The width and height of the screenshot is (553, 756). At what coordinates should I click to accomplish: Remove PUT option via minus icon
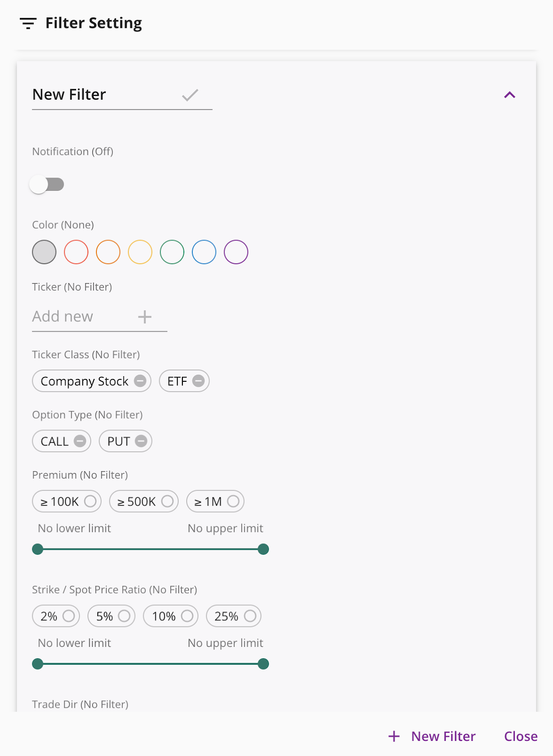click(141, 441)
